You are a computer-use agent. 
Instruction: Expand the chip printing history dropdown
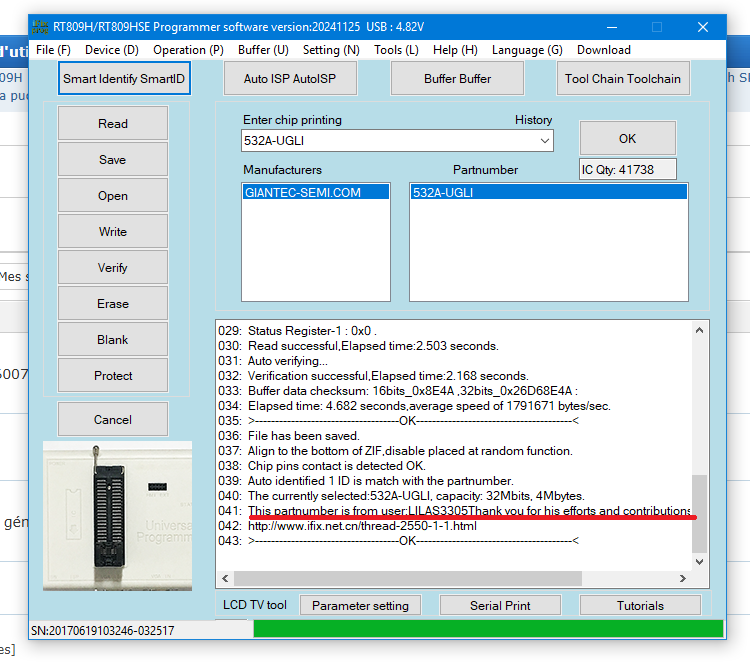click(x=545, y=141)
